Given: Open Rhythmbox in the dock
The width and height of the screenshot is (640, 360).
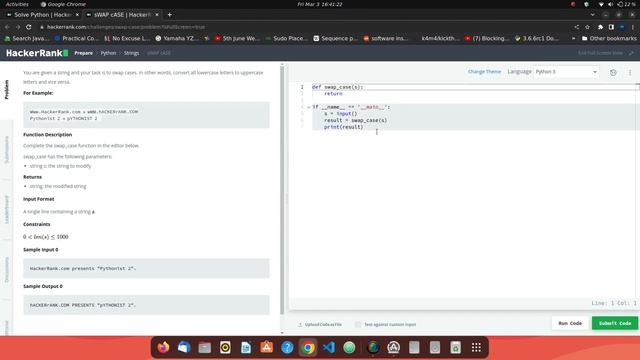Looking at the screenshot, I should point(225,347).
